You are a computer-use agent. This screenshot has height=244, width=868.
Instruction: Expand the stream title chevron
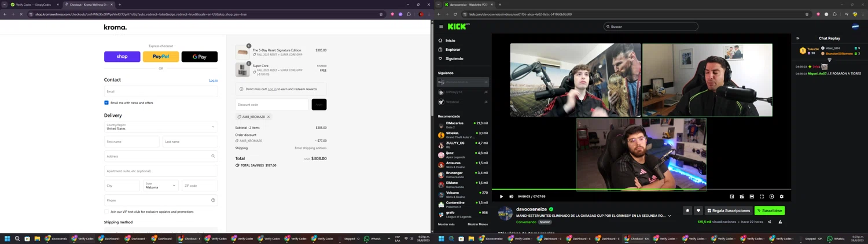(x=670, y=216)
